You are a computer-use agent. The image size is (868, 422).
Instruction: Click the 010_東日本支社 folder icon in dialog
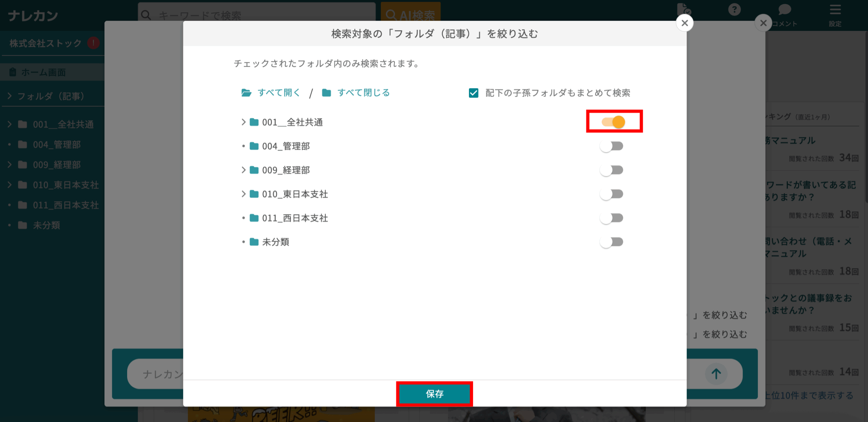254,194
